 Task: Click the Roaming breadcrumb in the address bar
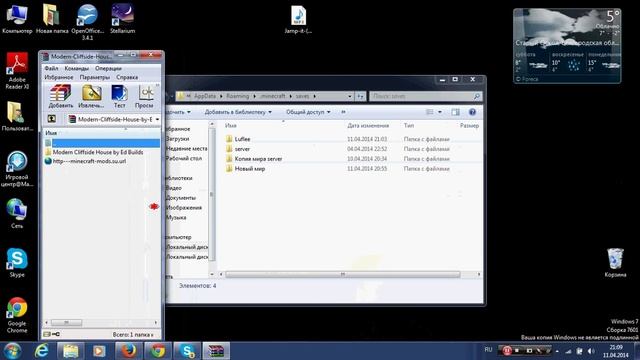click(x=238, y=96)
